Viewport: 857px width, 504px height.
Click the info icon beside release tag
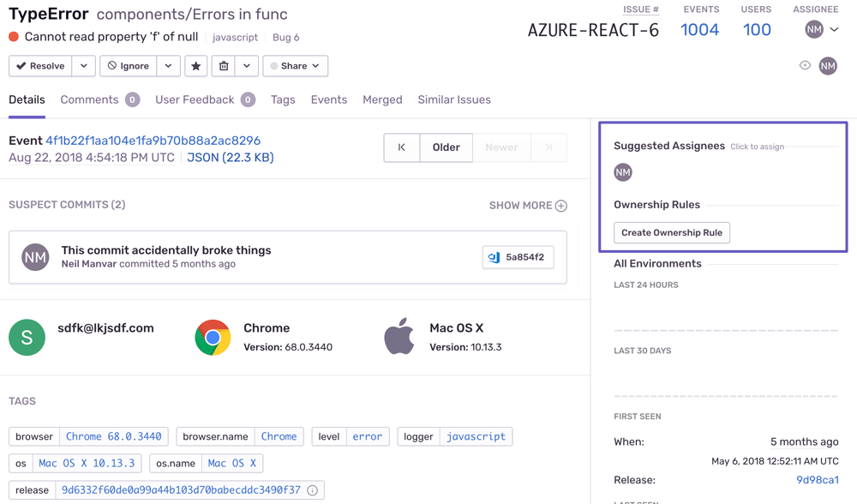pos(313,490)
